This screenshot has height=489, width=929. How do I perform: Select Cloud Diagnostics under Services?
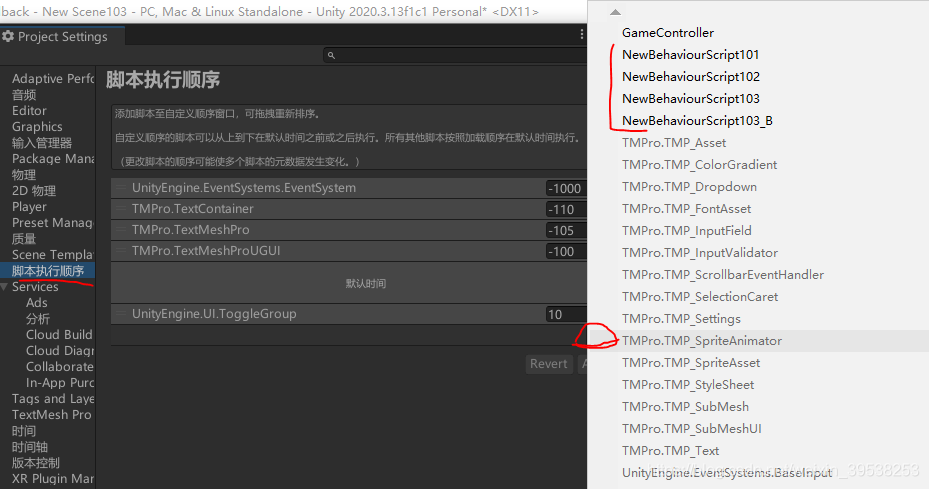[60, 350]
